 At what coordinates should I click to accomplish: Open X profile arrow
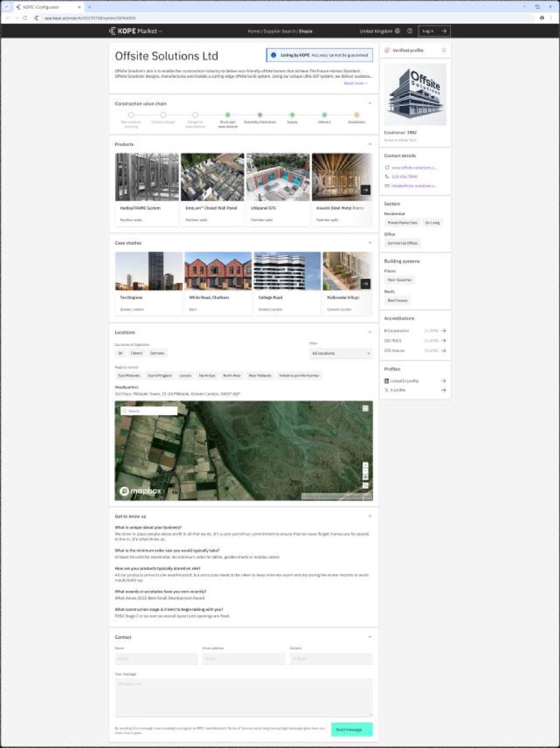pyautogui.click(x=443, y=390)
